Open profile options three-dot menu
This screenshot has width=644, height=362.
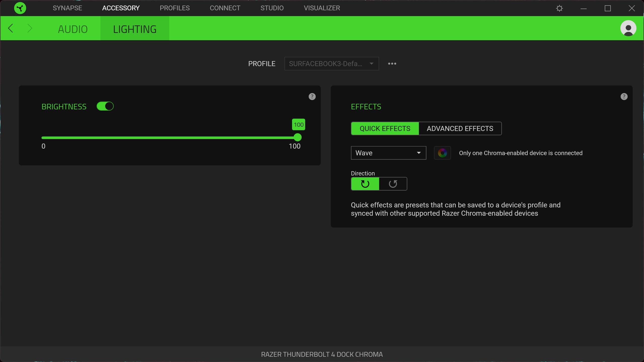click(392, 64)
